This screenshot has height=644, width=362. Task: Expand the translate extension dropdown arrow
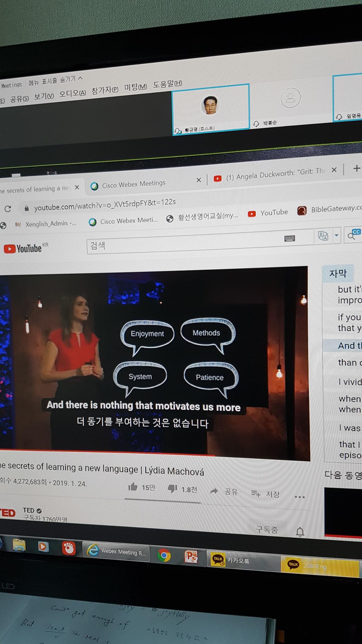(x=336, y=235)
